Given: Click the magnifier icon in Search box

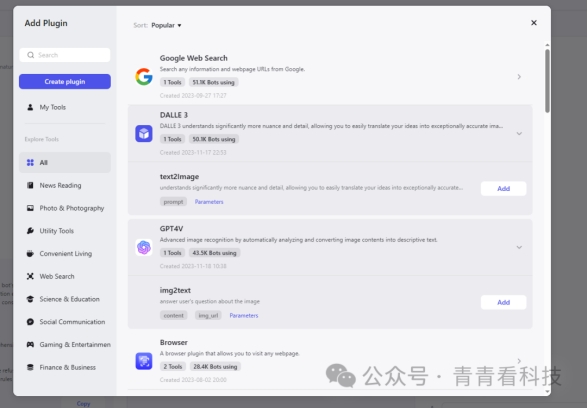Looking at the screenshot, I should [30, 55].
